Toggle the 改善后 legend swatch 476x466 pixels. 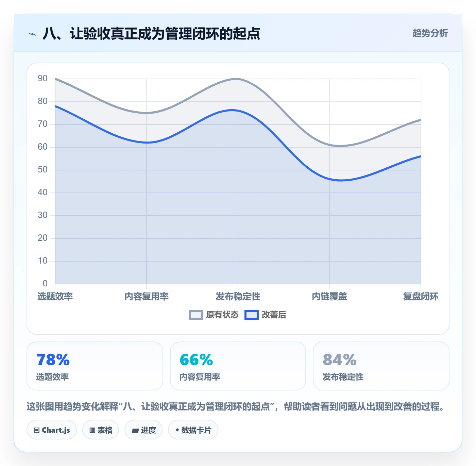click(x=252, y=315)
